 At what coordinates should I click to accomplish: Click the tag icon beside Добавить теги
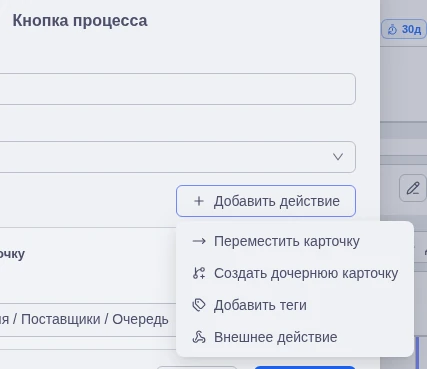pos(199,305)
